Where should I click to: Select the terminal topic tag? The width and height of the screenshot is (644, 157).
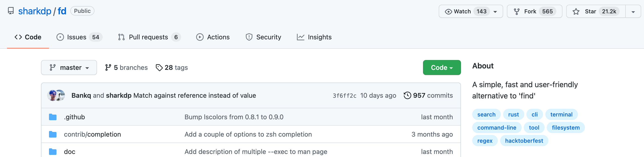[561, 115]
